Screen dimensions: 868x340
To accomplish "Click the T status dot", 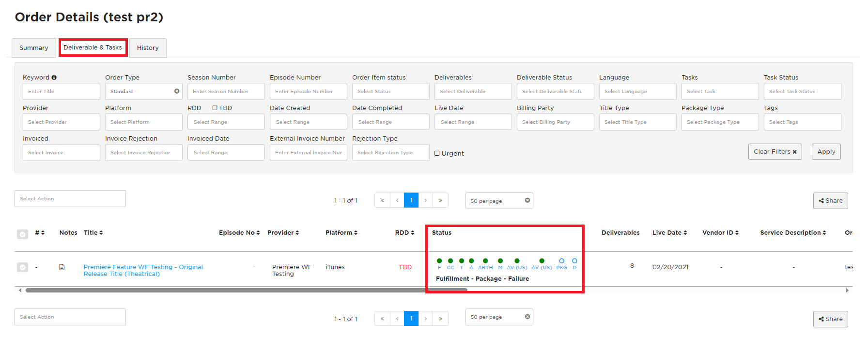I will pos(462,261).
